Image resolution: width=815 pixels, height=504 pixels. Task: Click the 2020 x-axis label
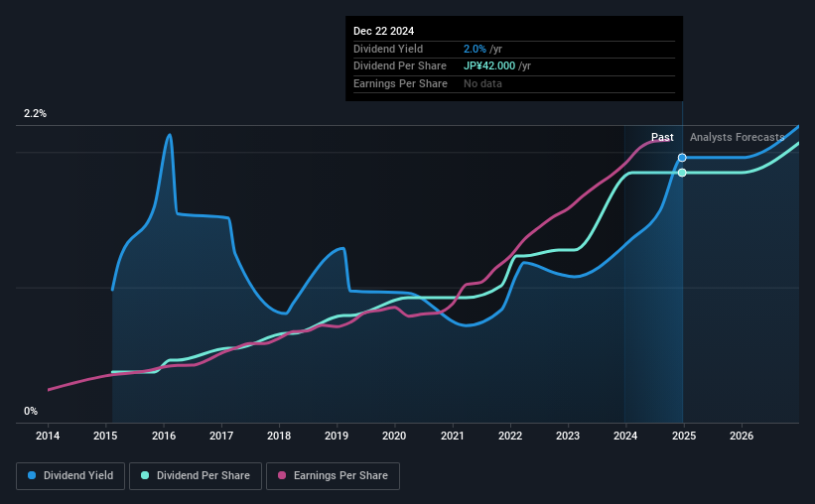pyautogui.click(x=394, y=436)
